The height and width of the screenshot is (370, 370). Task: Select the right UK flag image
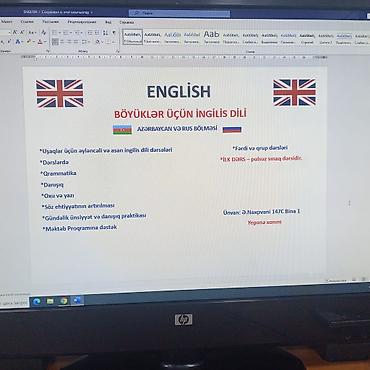(x=294, y=92)
